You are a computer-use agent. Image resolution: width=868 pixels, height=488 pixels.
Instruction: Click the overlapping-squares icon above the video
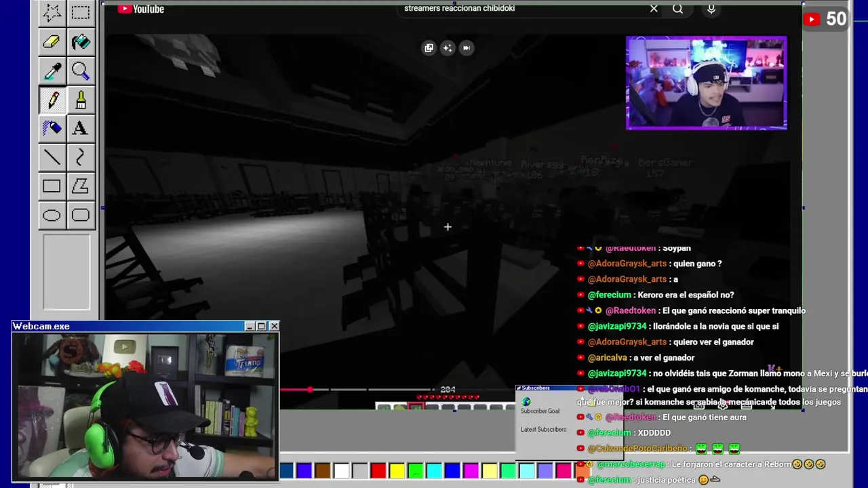(x=429, y=47)
